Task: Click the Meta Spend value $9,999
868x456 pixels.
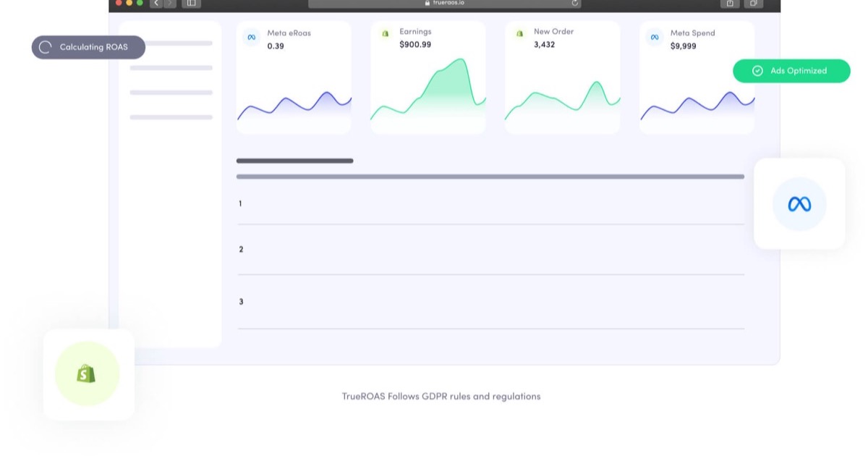Action: coord(684,46)
